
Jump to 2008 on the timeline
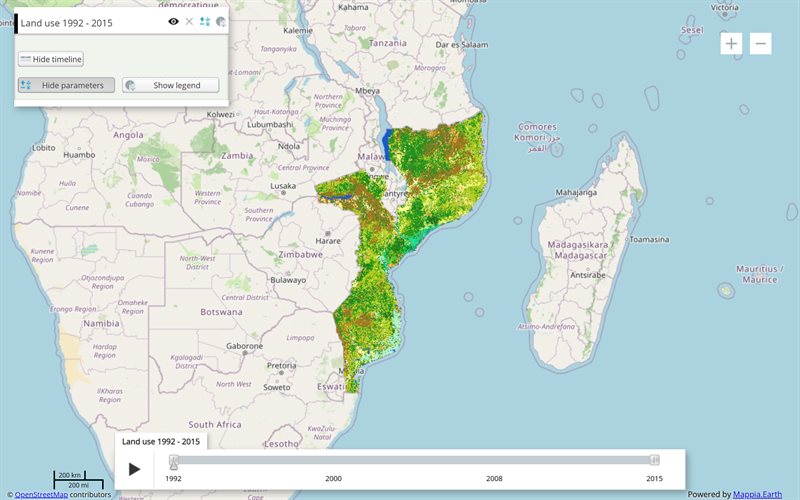(494, 479)
